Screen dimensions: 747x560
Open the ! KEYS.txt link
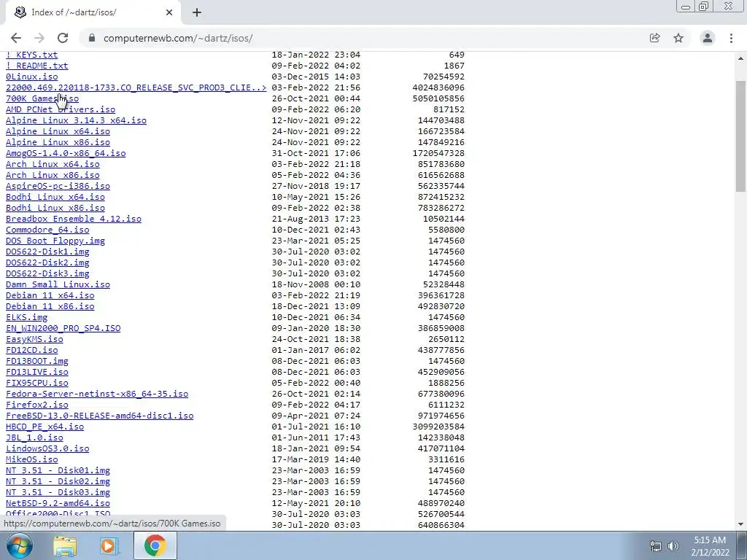31,55
